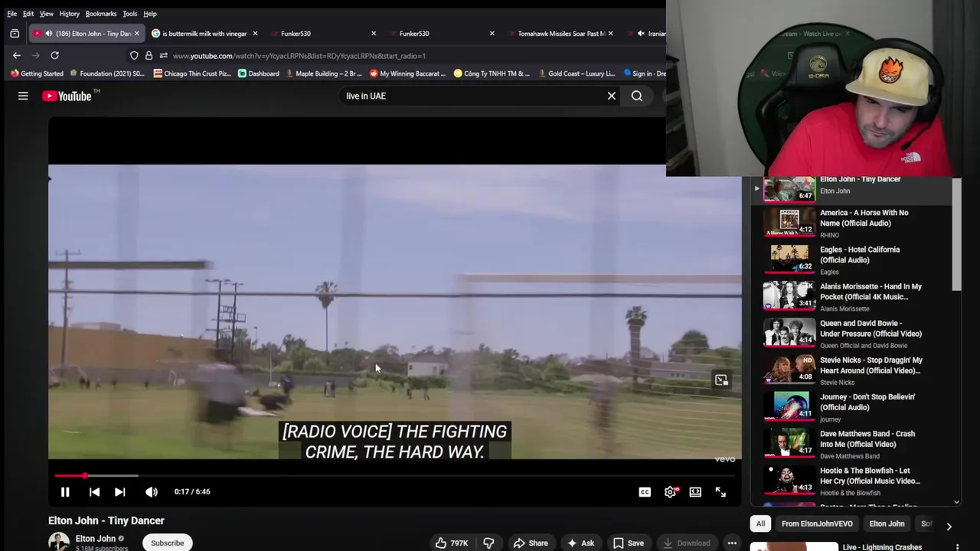Image resolution: width=980 pixels, height=551 pixels.
Task: Mute audio icon on Elton John tab
Action: point(49,34)
